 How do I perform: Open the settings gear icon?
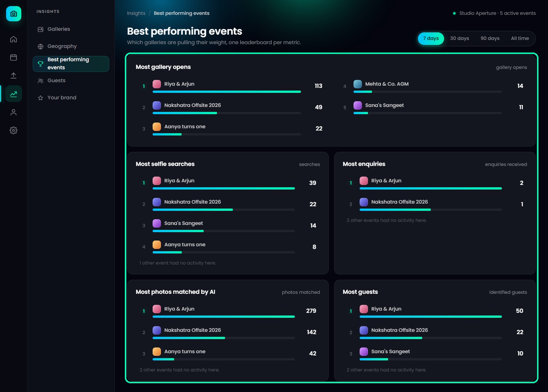pos(13,131)
